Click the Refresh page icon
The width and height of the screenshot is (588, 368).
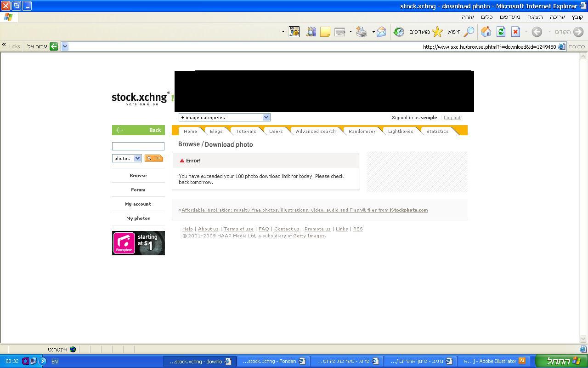point(501,32)
